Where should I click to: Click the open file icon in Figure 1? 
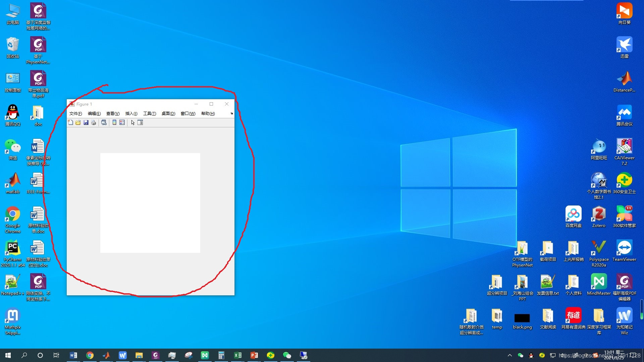(78, 122)
